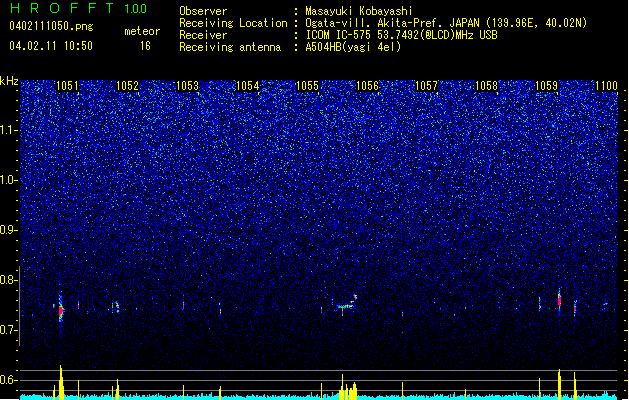Click the 0.7 kHz axis label
This screenshot has height=400, width=629.
(x=9, y=330)
